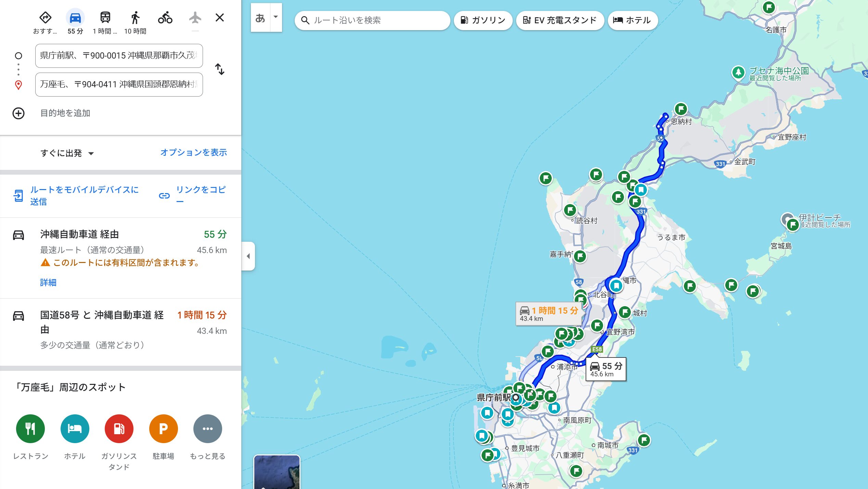Click オプションを表示 link

(x=193, y=152)
